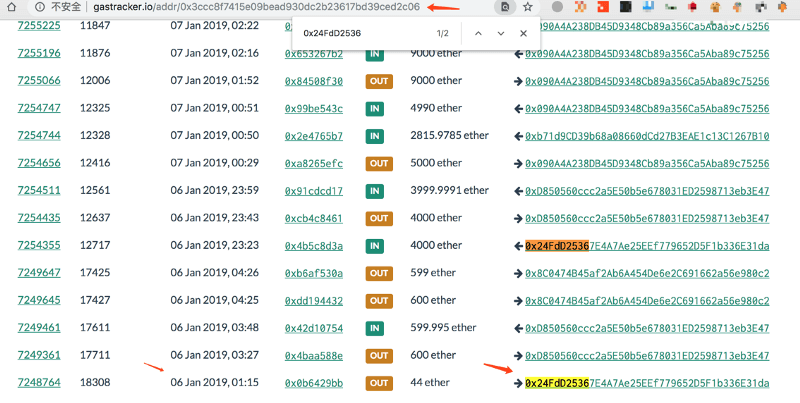
Task: Open block 7249361 link
Action: [x=39, y=355]
